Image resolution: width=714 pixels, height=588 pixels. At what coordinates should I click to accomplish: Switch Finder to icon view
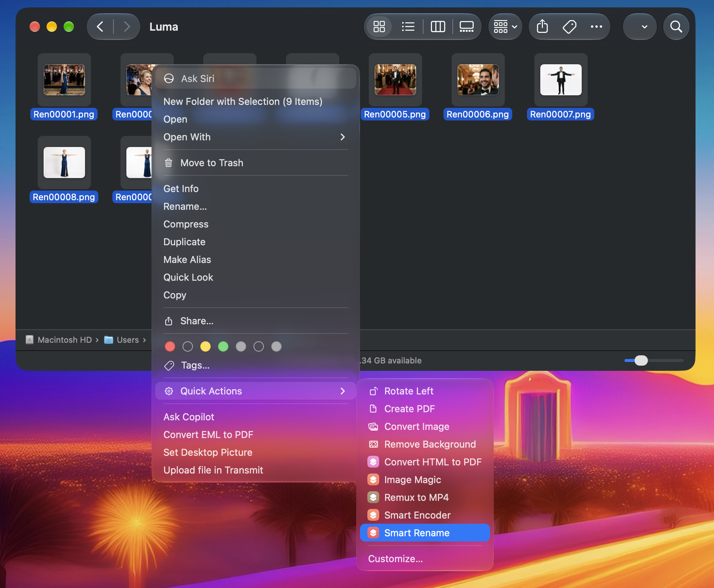pyautogui.click(x=379, y=27)
